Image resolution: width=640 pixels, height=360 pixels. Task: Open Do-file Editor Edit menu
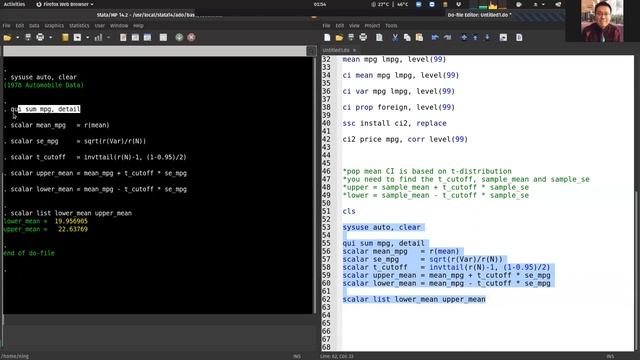pyautogui.click(x=340, y=26)
